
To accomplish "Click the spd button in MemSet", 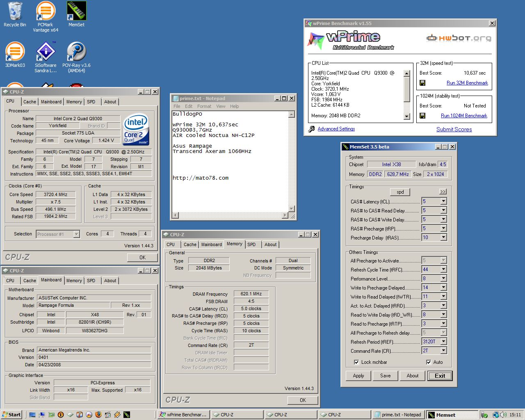I will pyautogui.click(x=400, y=192).
